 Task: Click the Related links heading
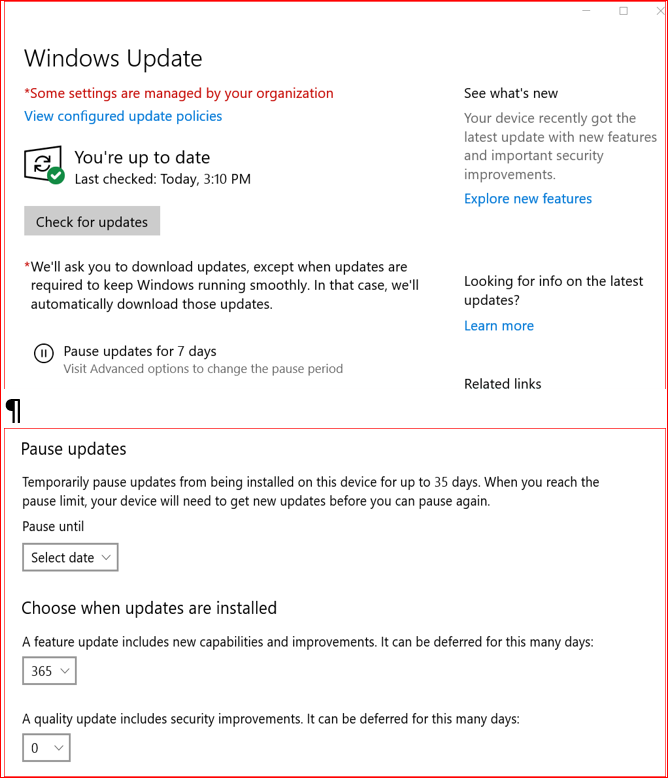tap(502, 384)
